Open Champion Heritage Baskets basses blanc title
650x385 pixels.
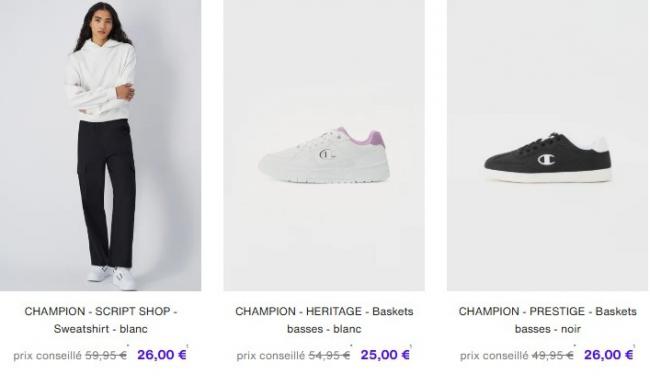click(324, 320)
